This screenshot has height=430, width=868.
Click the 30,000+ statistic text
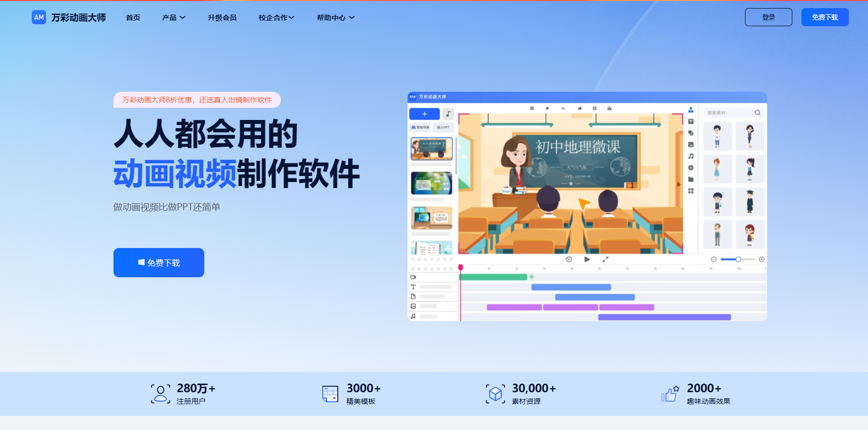click(x=534, y=388)
